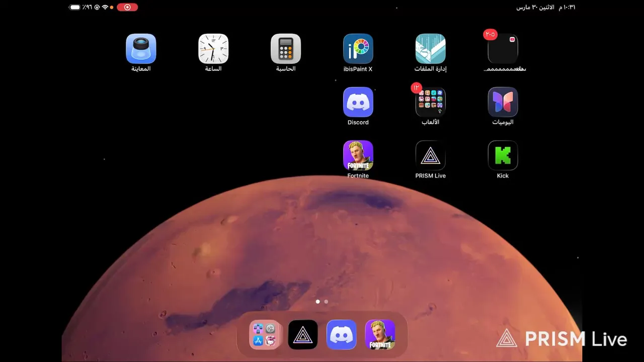Open PRISM Live from the home screen grid

[x=431, y=155]
